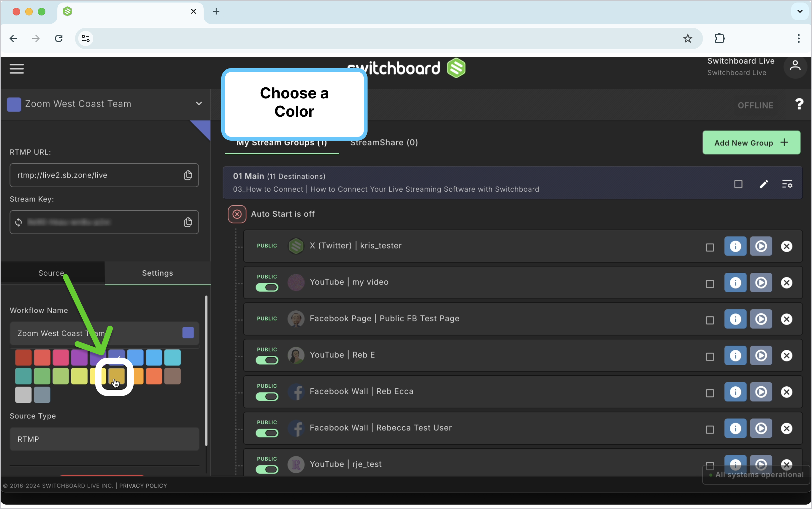Toggle the public switch for YouTube Reb E
The width and height of the screenshot is (812, 509).
(x=267, y=360)
